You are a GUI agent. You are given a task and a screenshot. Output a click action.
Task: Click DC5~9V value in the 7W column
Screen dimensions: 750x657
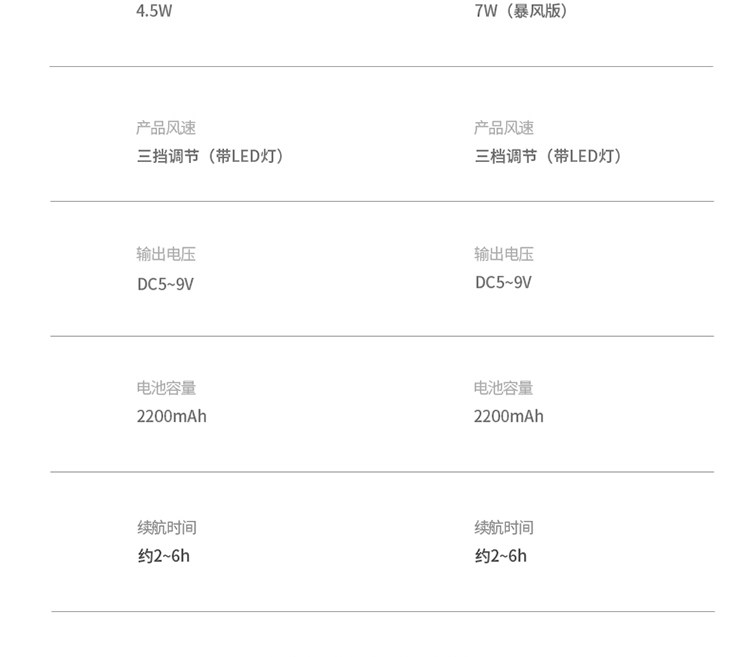pos(503,283)
